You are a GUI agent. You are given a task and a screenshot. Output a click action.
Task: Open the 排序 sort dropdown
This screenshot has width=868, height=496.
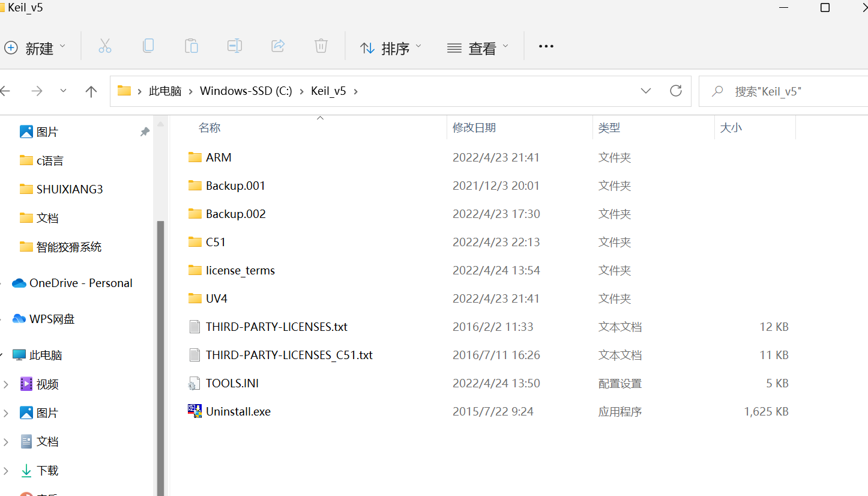391,47
